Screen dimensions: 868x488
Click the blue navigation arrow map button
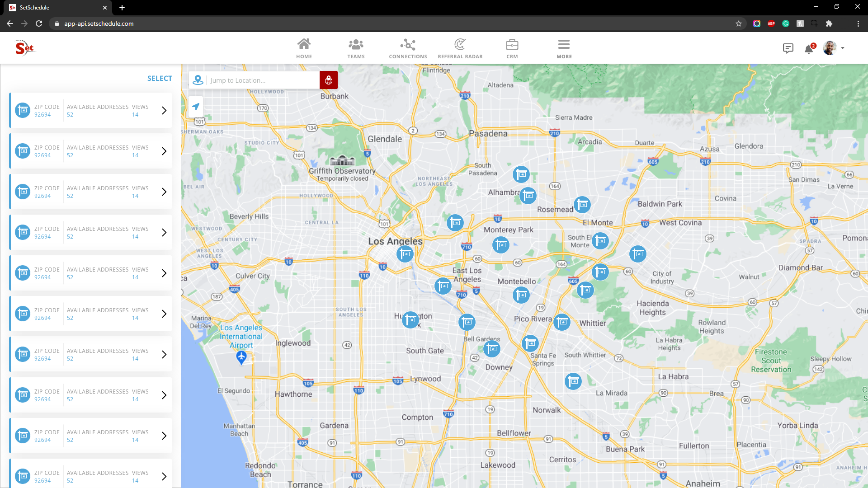pos(196,107)
